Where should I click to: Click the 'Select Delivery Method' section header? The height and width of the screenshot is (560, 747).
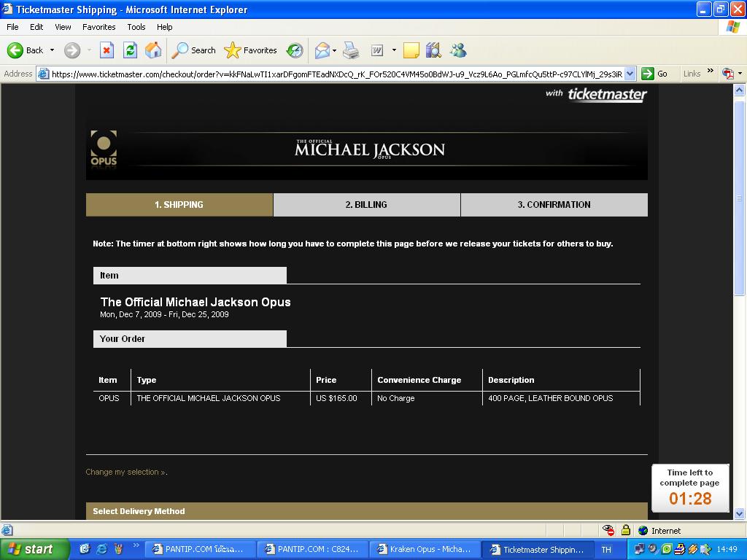[x=367, y=511]
